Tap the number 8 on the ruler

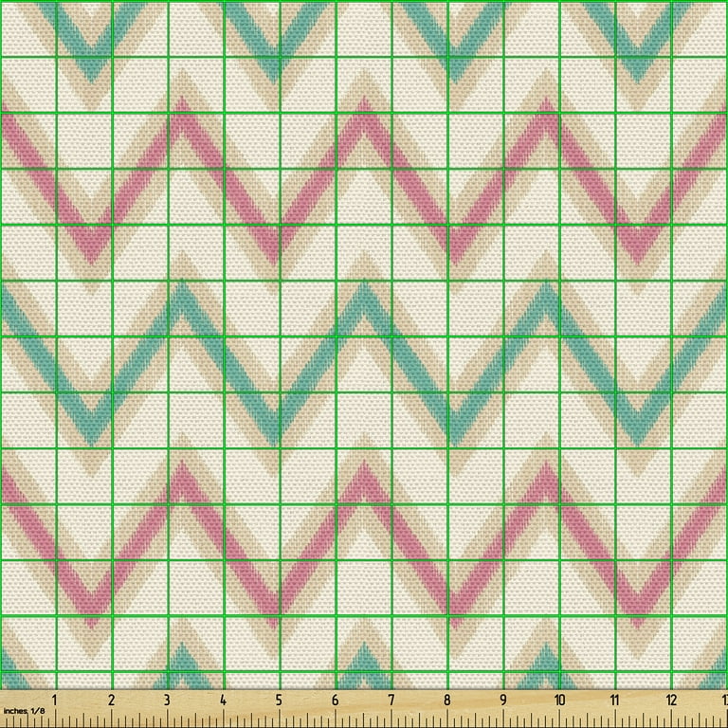pyautogui.click(x=446, y=701)
